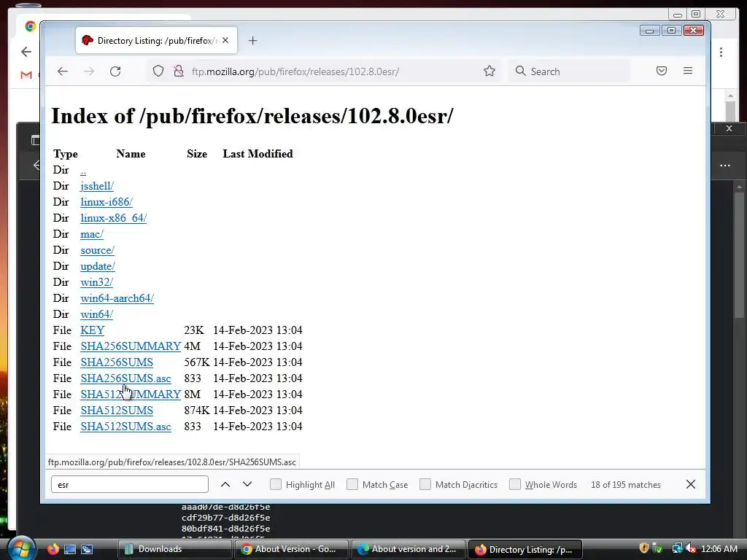Image resolution: width=747 pixels, height=560 pixels.
Task: Go back in the background Chrome window
Action: (26, 52)
